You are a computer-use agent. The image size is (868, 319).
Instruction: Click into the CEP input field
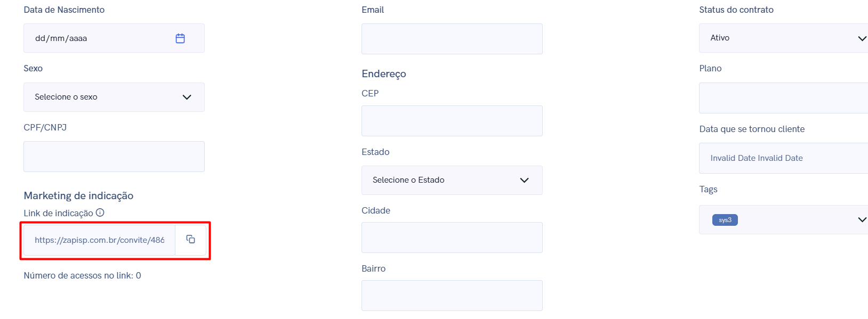[452, 121]
